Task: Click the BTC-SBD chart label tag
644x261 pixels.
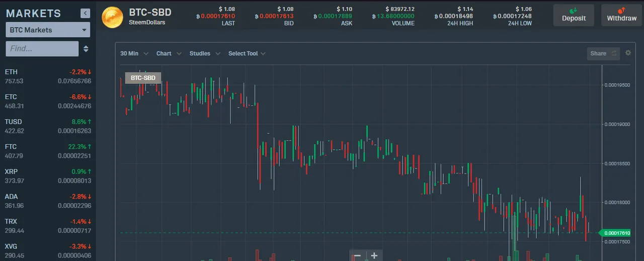Action: tap(143, 78)
